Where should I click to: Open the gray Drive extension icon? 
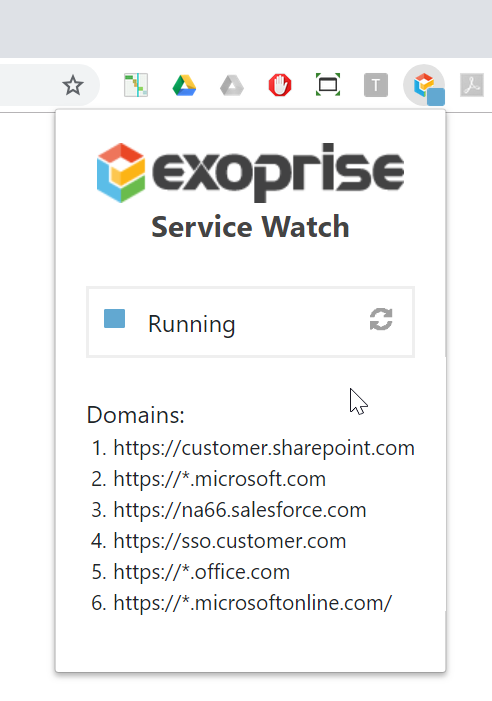pyautogui.click(x=232, y=85)
